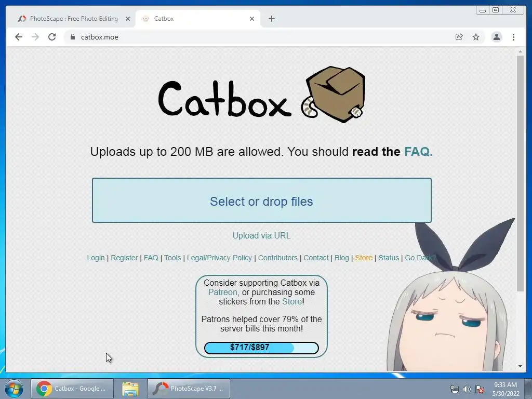Toggle the Go Dark theme link
532x399 pixels.
(x=419, y=258)
